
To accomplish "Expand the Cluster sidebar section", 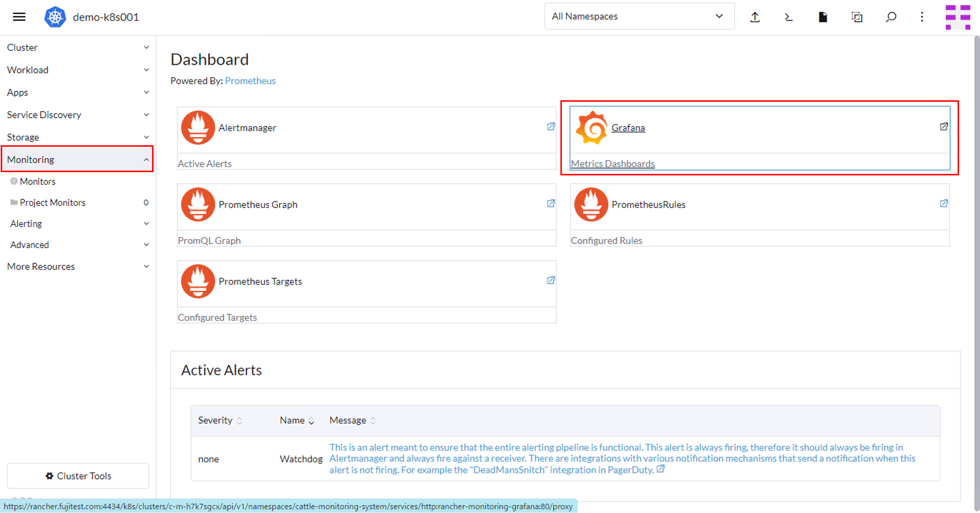I will [78, 48].
